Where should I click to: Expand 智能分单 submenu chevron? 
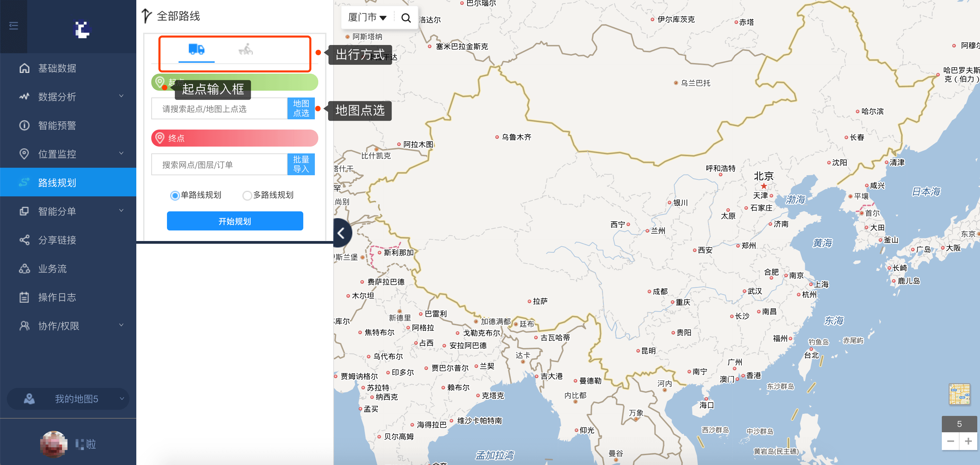coord(121,210)
